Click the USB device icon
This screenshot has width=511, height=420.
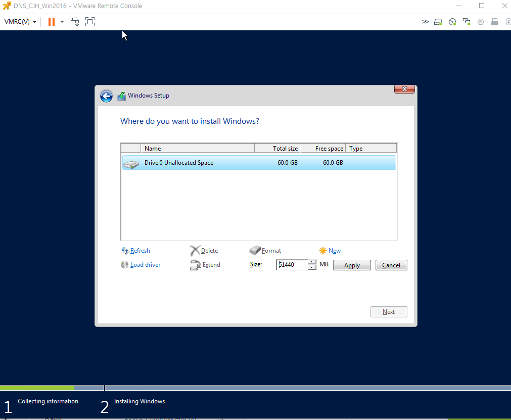coord(495,22)
